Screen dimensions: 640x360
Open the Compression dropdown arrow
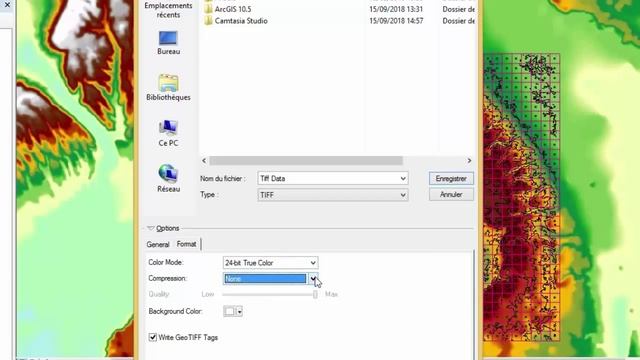pos(313,279)
